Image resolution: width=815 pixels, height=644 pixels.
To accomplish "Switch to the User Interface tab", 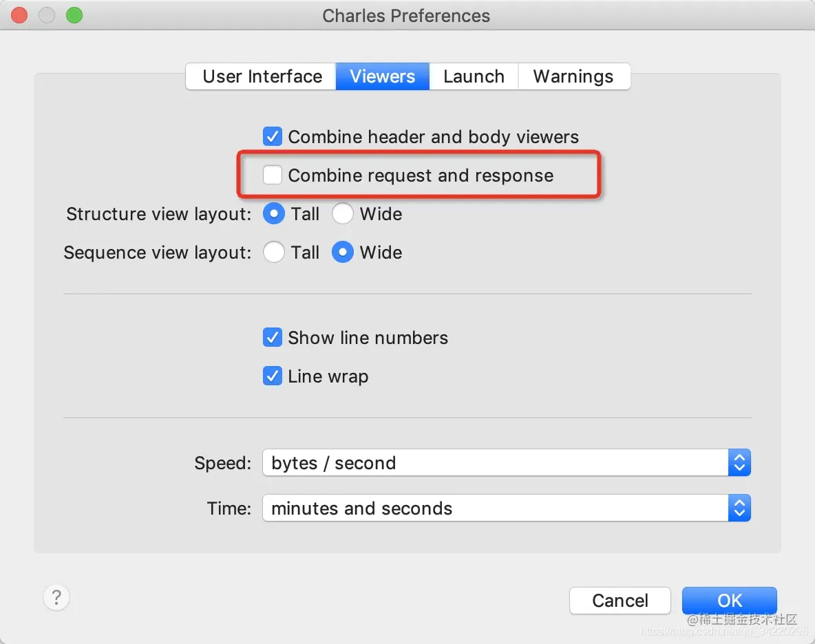I will (262, 76).
